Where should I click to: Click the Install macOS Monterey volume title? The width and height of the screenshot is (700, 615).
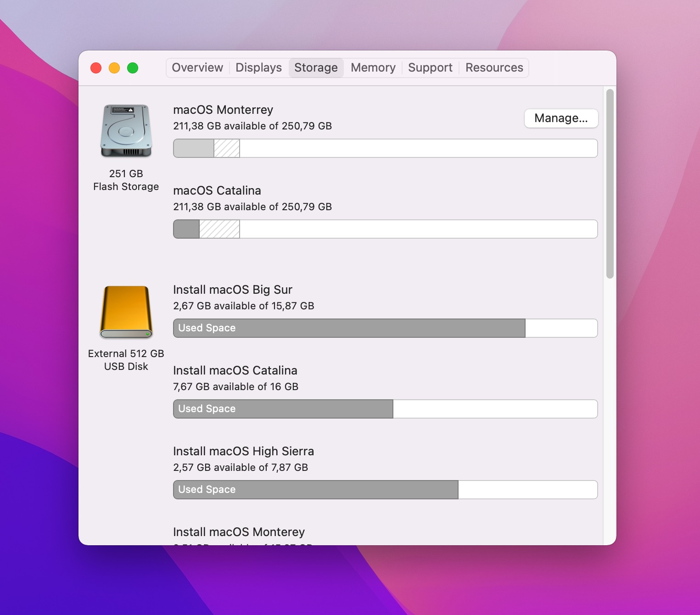pos(239,532)
